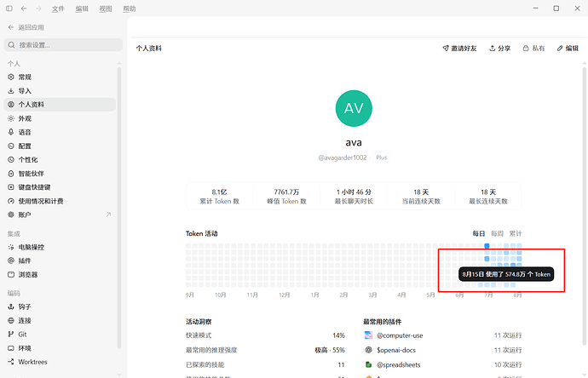
Task: Open Worktrees settings
Action: pos(60,362)
